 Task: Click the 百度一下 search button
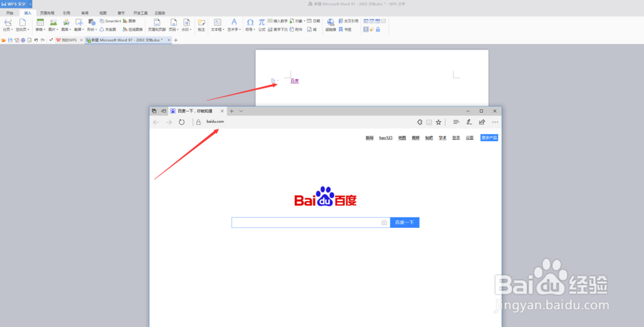click(x=404, y=222)
